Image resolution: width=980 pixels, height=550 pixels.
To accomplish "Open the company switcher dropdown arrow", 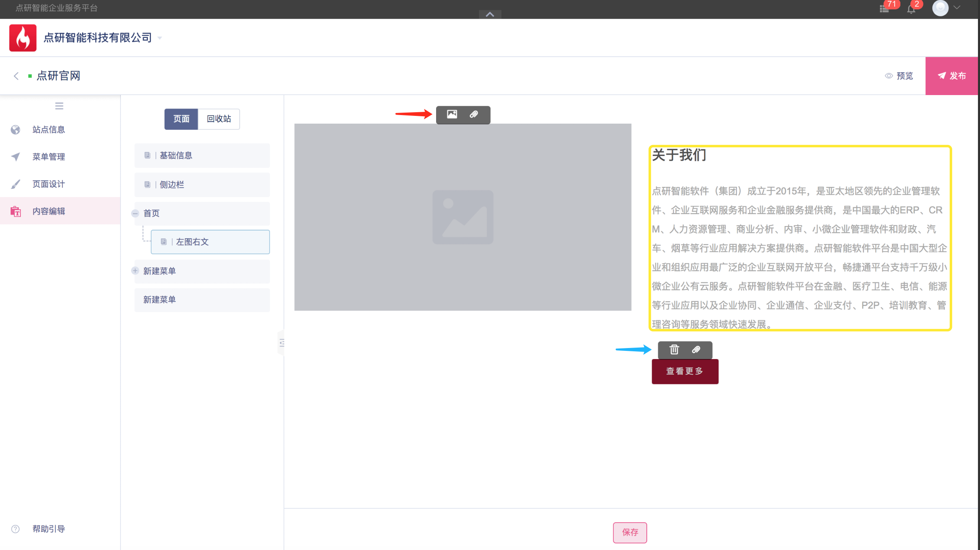I will coord(160,38).
